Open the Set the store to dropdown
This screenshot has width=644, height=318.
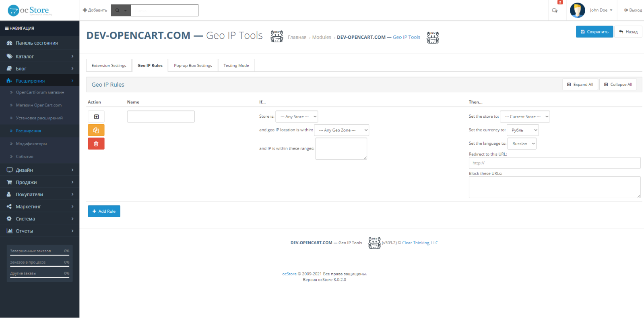pos(525,117)
